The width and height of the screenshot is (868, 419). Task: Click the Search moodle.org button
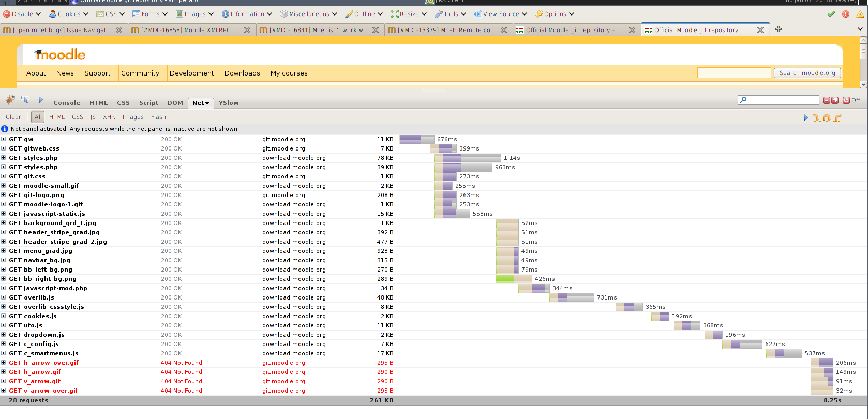click(807, 73)
